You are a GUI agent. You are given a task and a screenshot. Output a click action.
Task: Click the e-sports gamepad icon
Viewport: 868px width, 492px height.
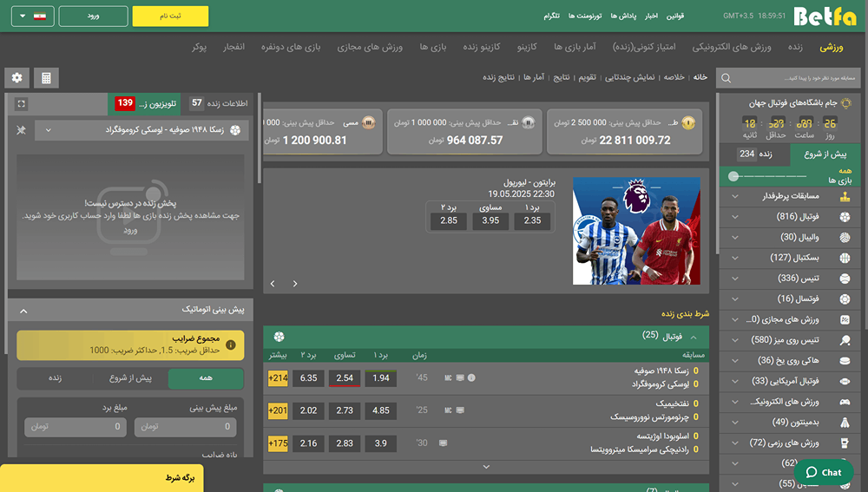click(x=845, y=402)
